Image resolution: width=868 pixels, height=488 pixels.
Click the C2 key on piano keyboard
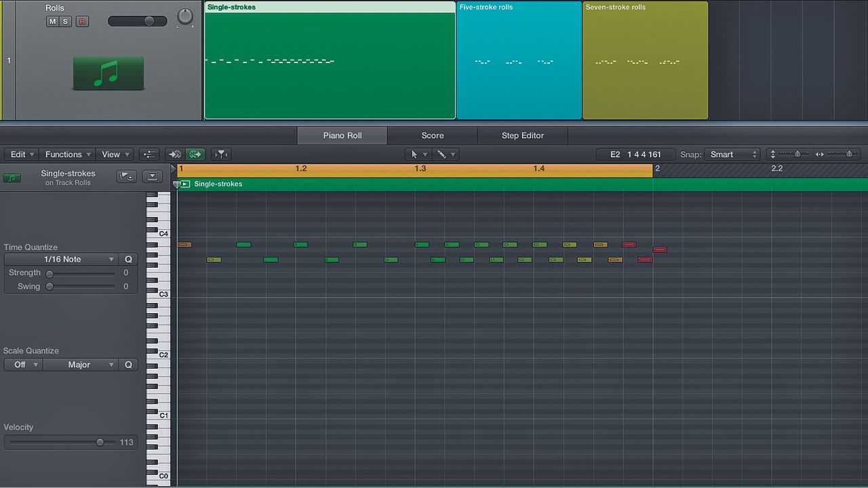pos(159,354)
